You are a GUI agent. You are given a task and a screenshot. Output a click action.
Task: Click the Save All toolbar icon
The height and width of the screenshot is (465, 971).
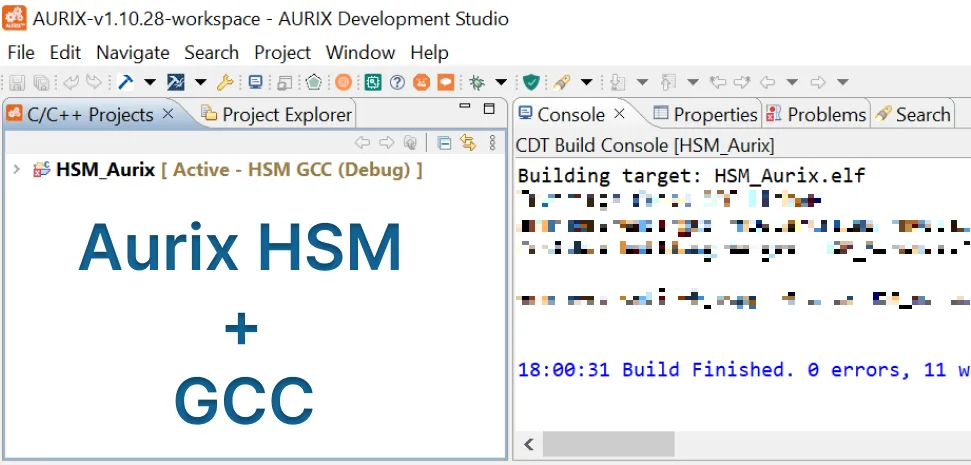[x=41, y=82]
